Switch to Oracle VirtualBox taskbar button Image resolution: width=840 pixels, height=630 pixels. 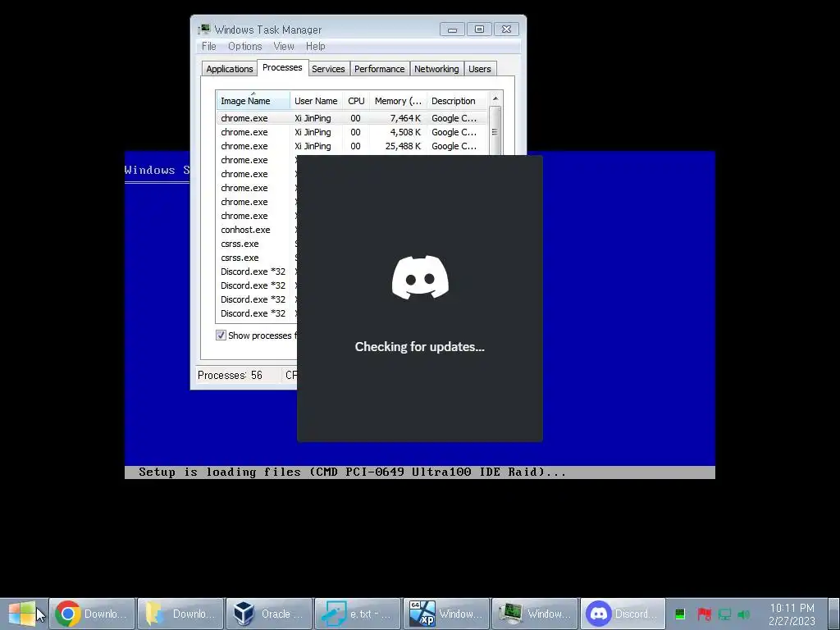tap(269, 614)
